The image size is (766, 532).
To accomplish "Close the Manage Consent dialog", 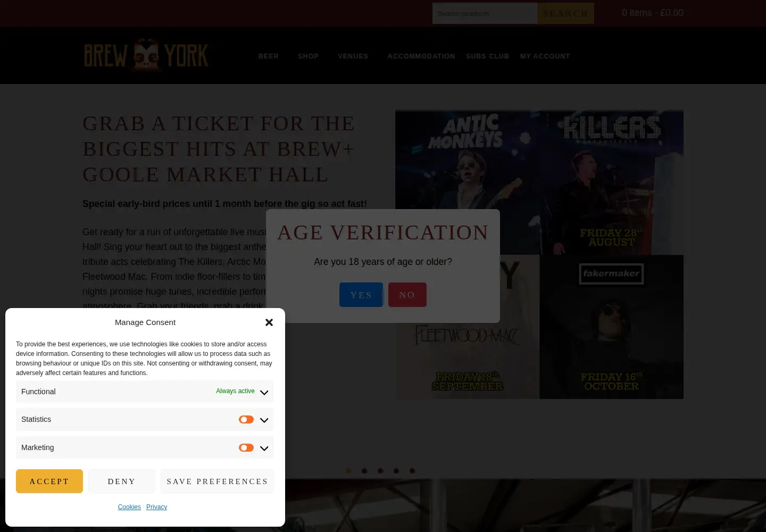I will [269, 322].
